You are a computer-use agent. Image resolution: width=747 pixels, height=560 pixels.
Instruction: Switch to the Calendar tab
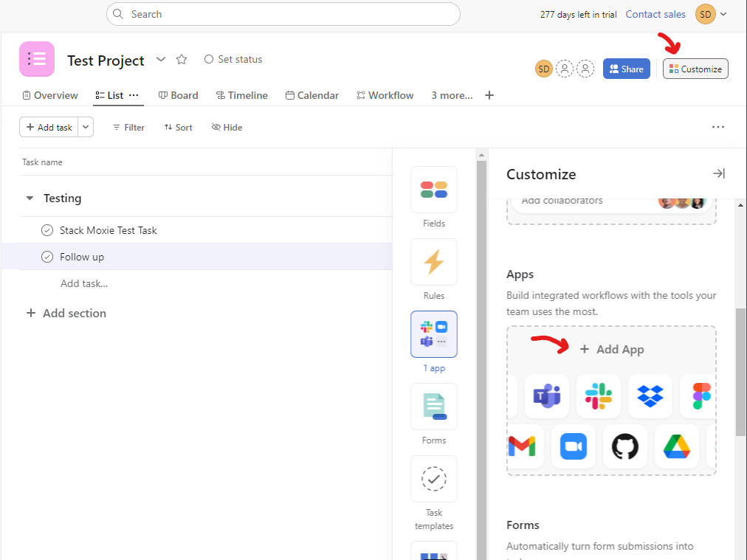coord(312,96)
